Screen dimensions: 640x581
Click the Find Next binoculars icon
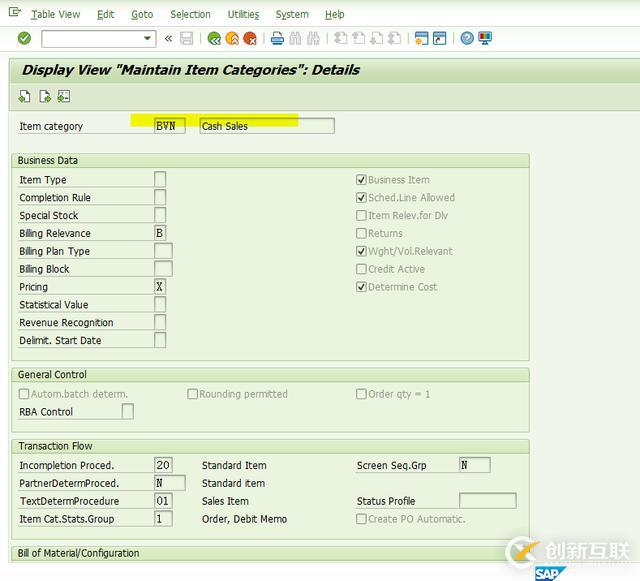313,39
